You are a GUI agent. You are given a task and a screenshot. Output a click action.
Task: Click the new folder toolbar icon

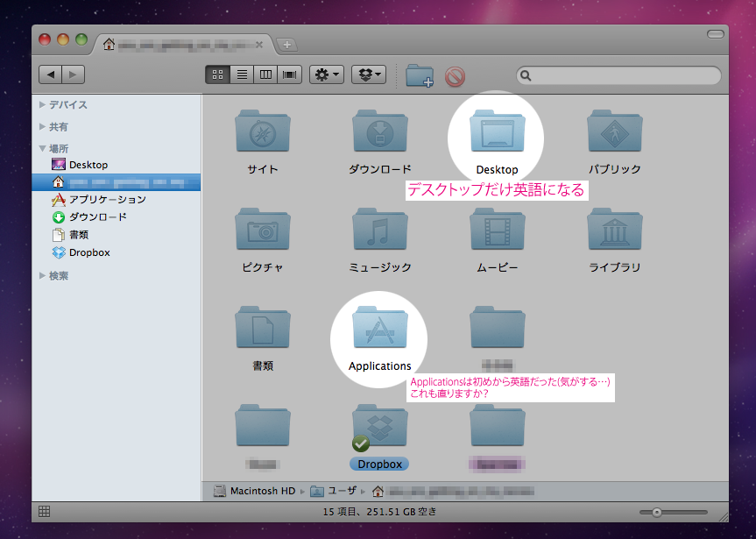click(x=420, y=75)
